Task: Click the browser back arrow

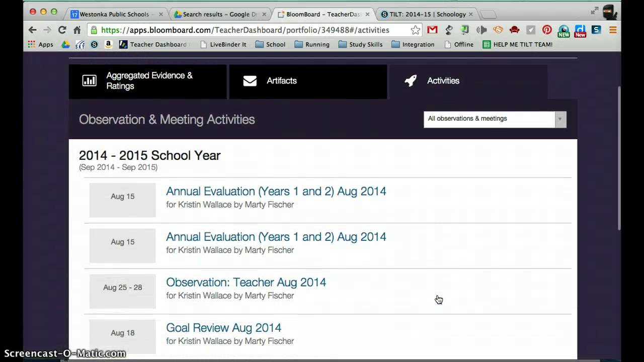Action: coord(33,30)
